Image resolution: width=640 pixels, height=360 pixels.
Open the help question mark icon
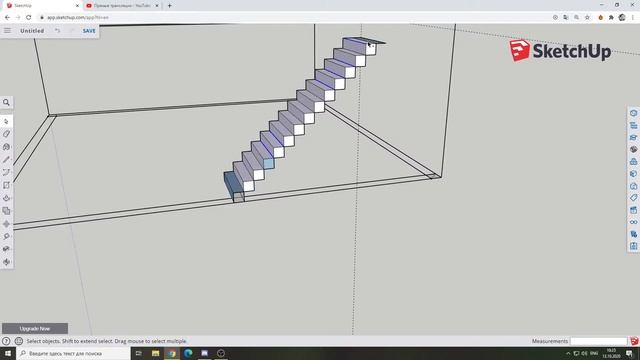coord(6,341)
